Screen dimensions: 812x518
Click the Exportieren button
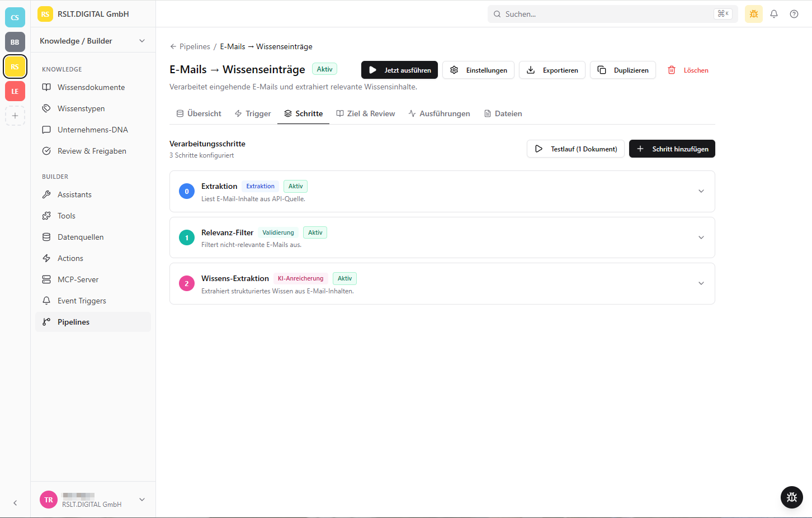[x=552, y=70]
